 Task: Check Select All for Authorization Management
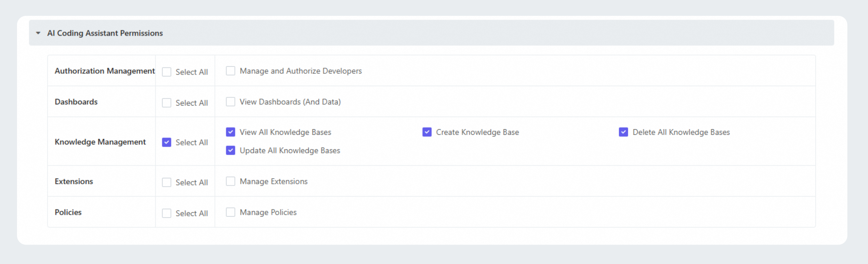[x=166, y=72]
